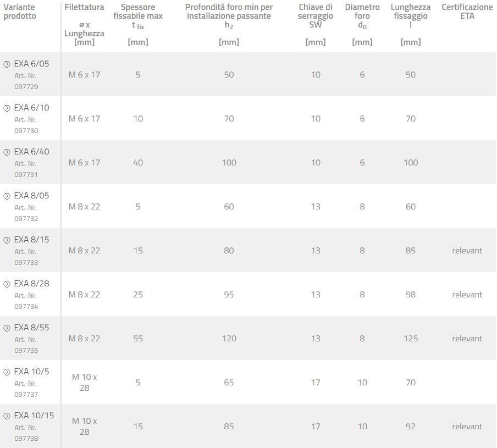
Task: Click the Filettatura column header
Action: (x=84, y=8)
